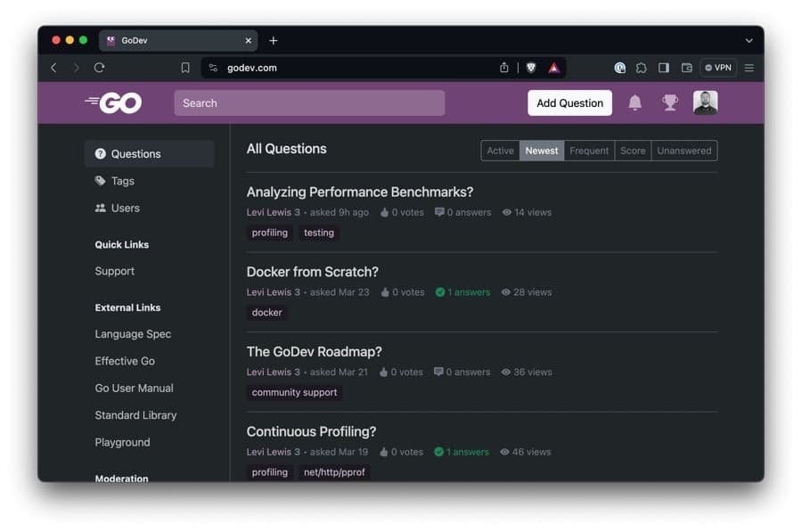Switch to the Frequent filter tab
The width and height of the screenshot is (802, 532).
tap(589, 151)
